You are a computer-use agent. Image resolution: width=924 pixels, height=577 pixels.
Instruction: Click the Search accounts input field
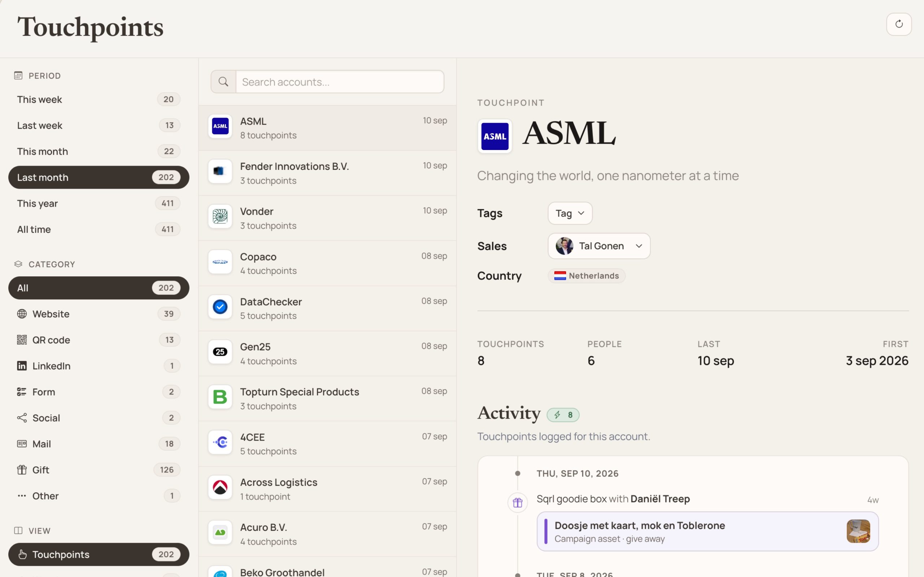coord(340,82)
